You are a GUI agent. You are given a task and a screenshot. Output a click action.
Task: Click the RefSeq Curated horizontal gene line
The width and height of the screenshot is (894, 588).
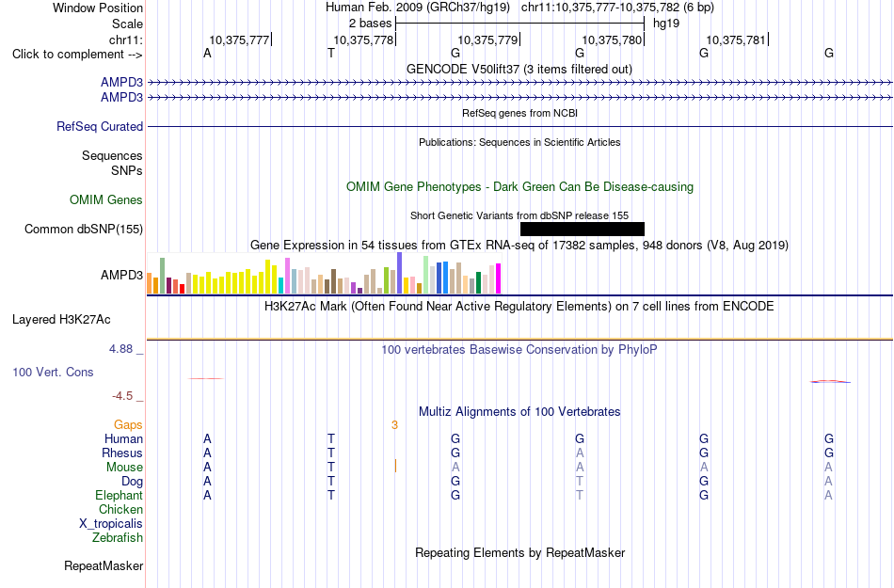[x=519, y=126]
